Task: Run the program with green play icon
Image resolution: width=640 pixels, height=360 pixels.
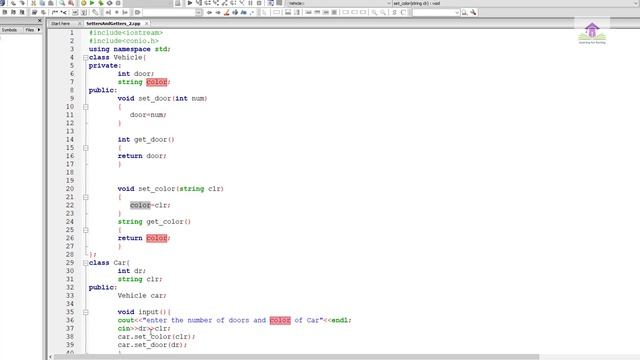Action: click(x=92, y=3)
